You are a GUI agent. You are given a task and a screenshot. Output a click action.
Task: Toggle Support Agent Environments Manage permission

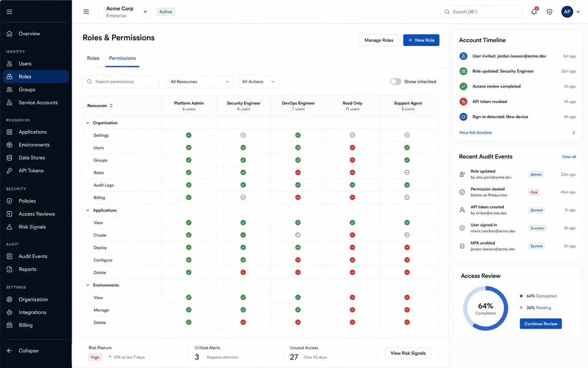coord(407,310)
